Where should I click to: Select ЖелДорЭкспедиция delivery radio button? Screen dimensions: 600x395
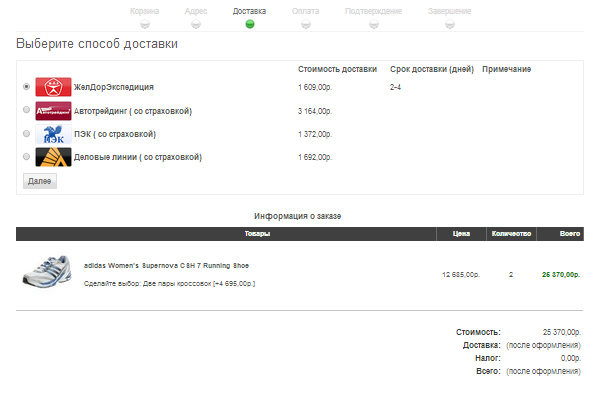26,87
